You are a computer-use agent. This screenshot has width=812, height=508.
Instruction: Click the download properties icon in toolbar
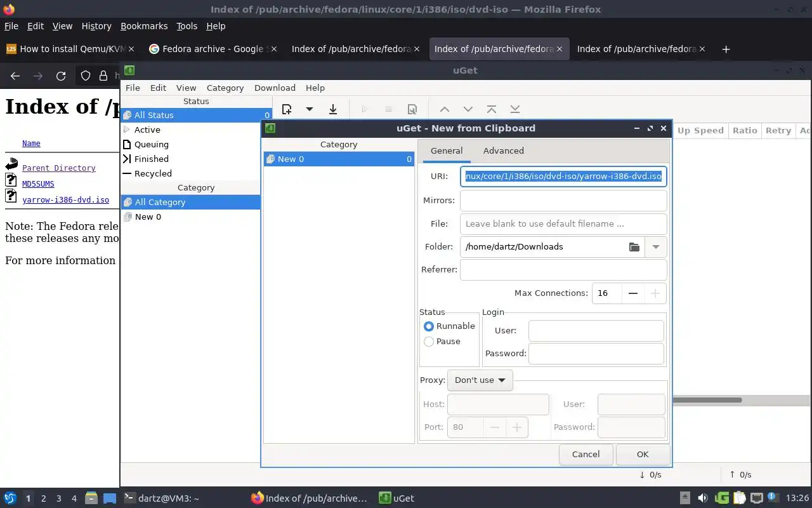(412, 109)
